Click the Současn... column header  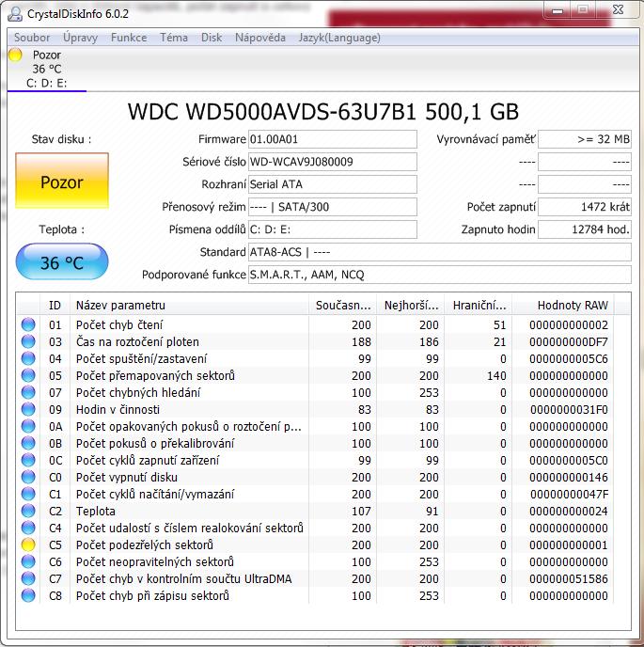(x=343, y=306)
